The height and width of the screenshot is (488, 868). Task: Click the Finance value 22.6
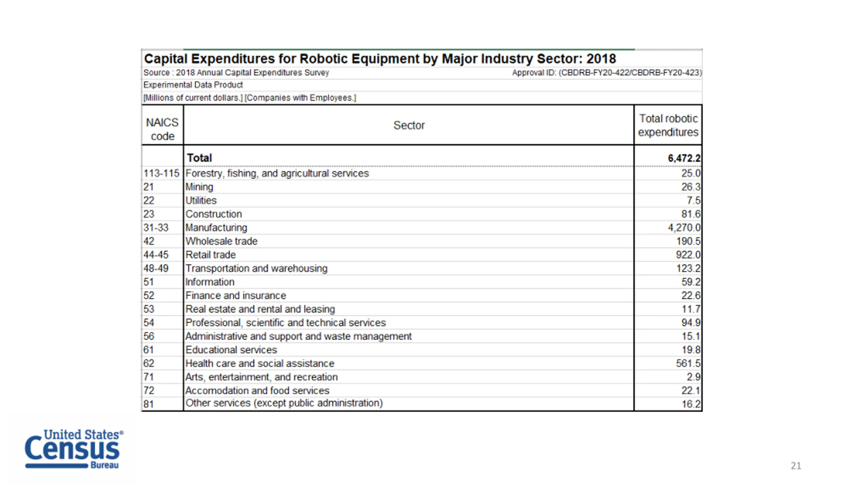(x=691, y=296)
